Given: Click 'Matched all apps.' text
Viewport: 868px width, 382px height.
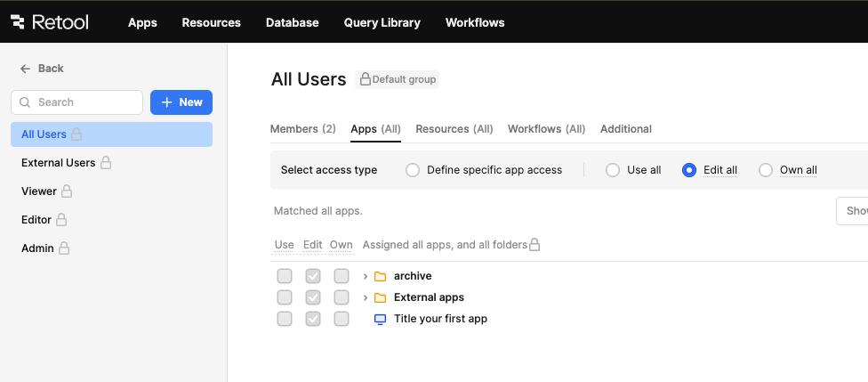Looking at the screenshot, I should click(318, 211).
